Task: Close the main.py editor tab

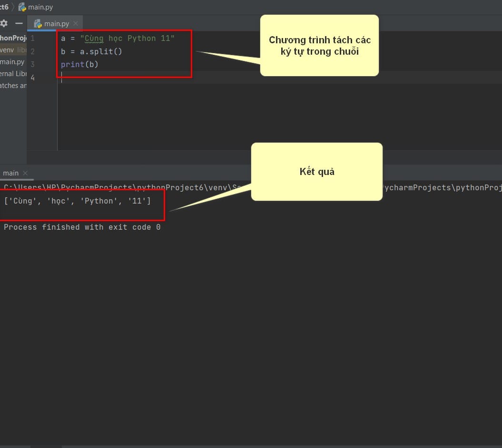Action: coord(76,23)
